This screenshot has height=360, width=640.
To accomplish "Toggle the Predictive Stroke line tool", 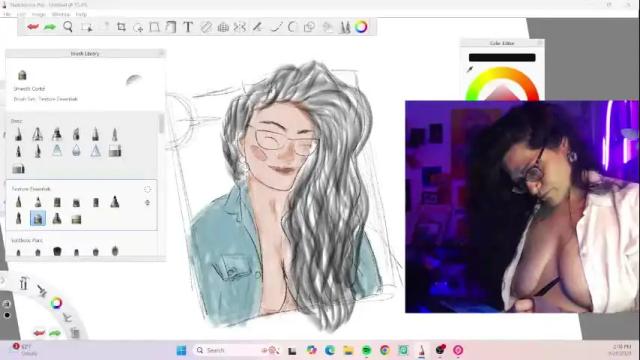I will point(276,27).
